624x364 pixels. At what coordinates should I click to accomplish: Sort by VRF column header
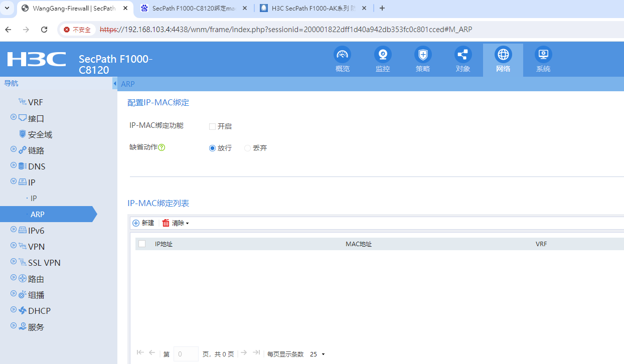[541, 244]
